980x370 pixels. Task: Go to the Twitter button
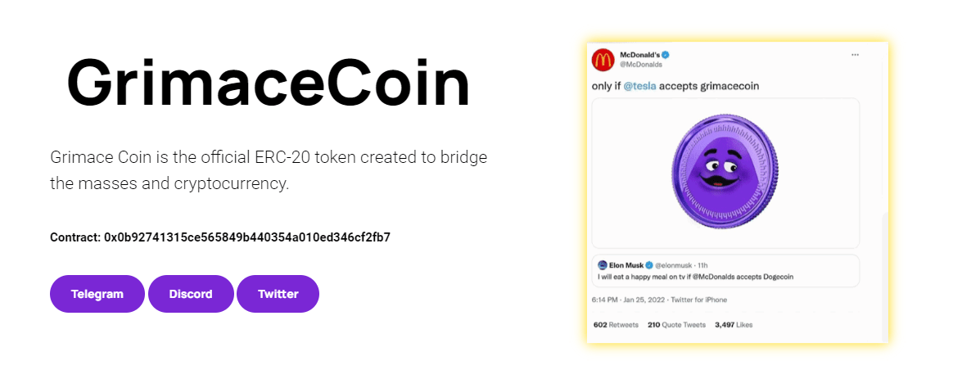pyautogui.click(x=278, y=294)
